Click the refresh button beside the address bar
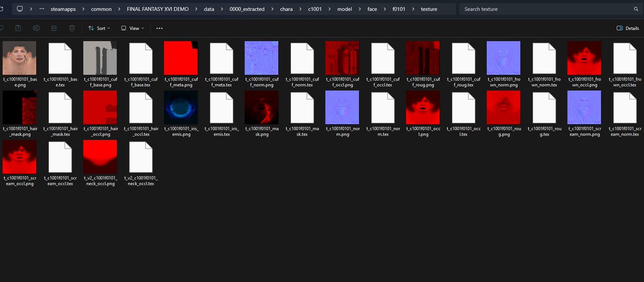 (x=2, y=9)
